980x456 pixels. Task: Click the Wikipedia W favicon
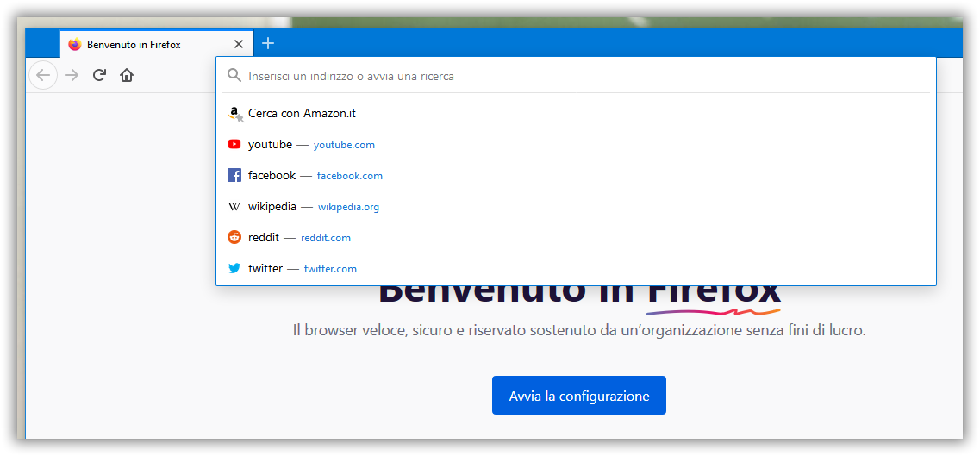coord(234,206)
